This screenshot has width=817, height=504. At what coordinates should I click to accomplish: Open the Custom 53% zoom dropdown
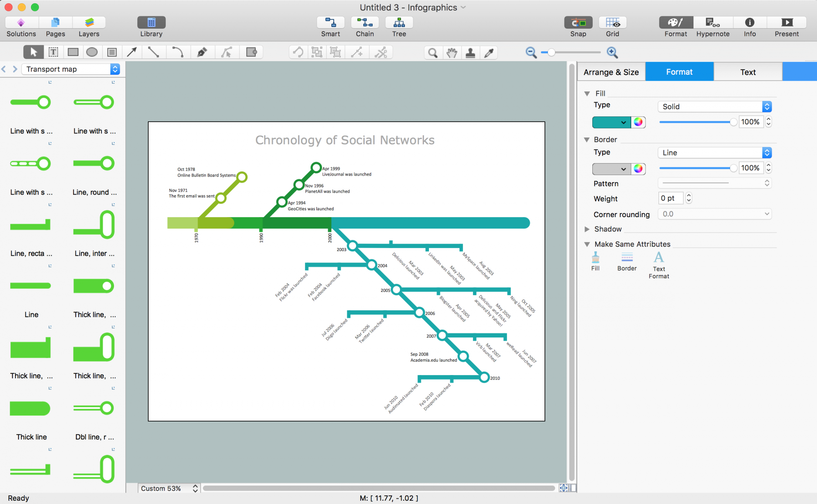pos(169,488)
